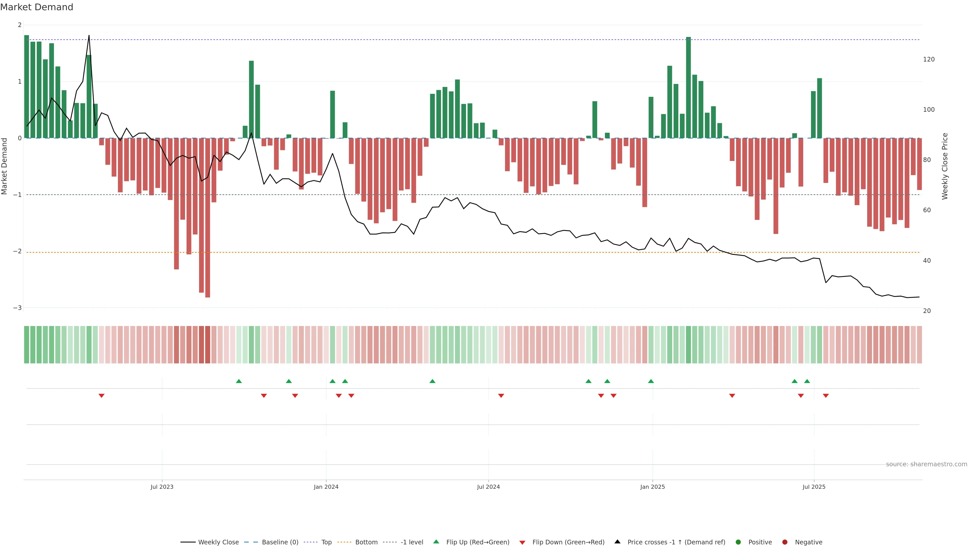Click the Market Demand chart title
980x551 pixels.
point(36,7)
